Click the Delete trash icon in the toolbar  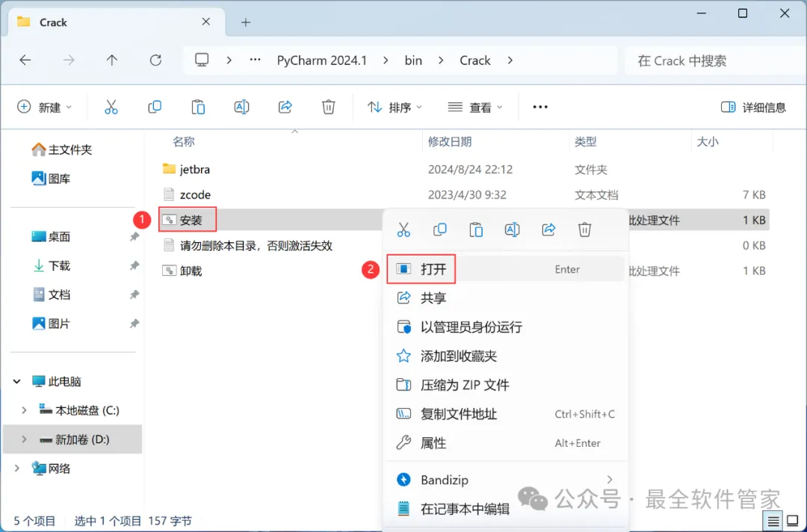tap(328, 107)
